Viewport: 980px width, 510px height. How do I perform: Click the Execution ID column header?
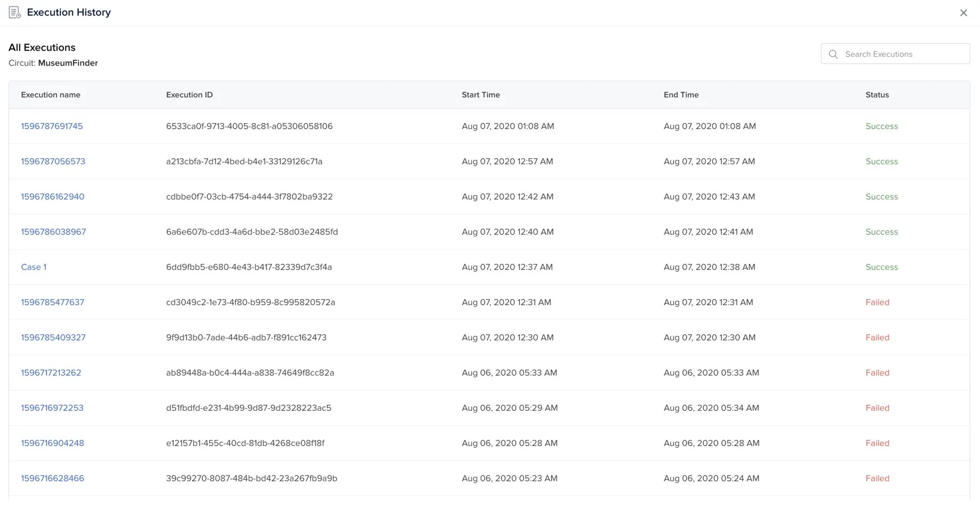pos(189,95)
